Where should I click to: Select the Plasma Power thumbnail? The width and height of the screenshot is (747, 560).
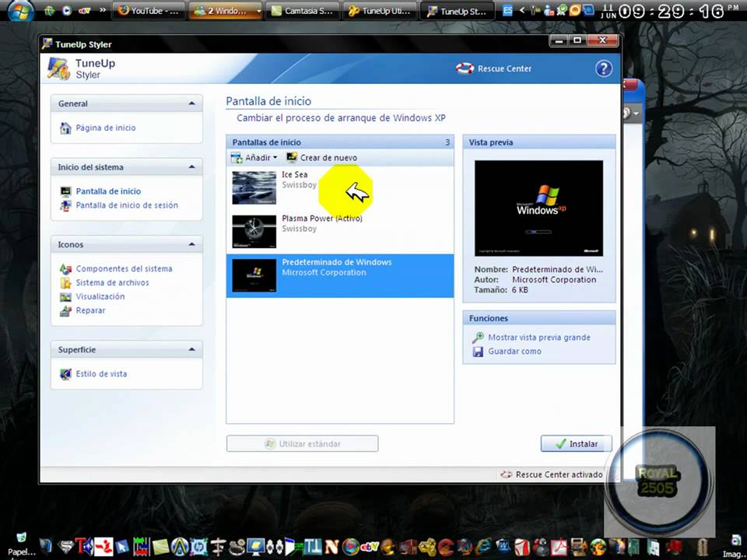coord(254,232)
